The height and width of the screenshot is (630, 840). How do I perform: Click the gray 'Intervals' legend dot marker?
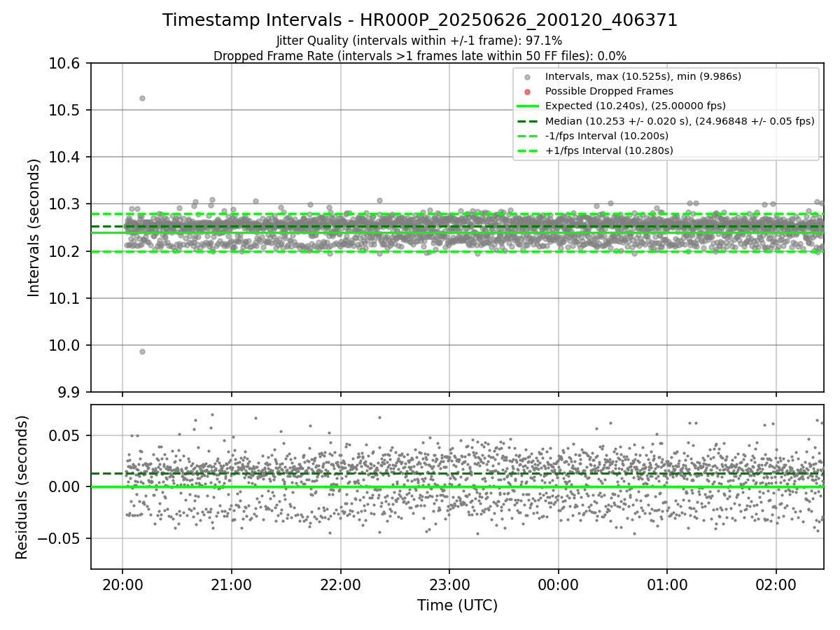pos(527,77)
